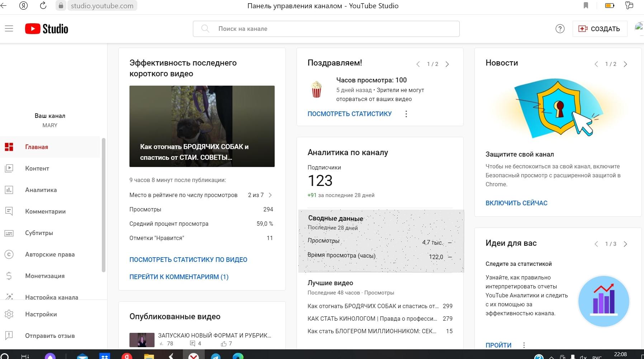Go to previous Новости card

click(596, 64)
